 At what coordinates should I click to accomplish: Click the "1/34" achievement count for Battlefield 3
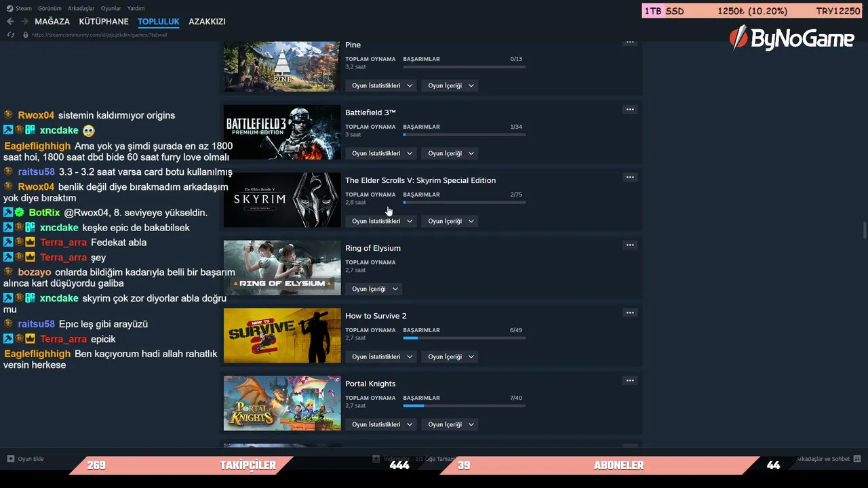coord(516,127)
